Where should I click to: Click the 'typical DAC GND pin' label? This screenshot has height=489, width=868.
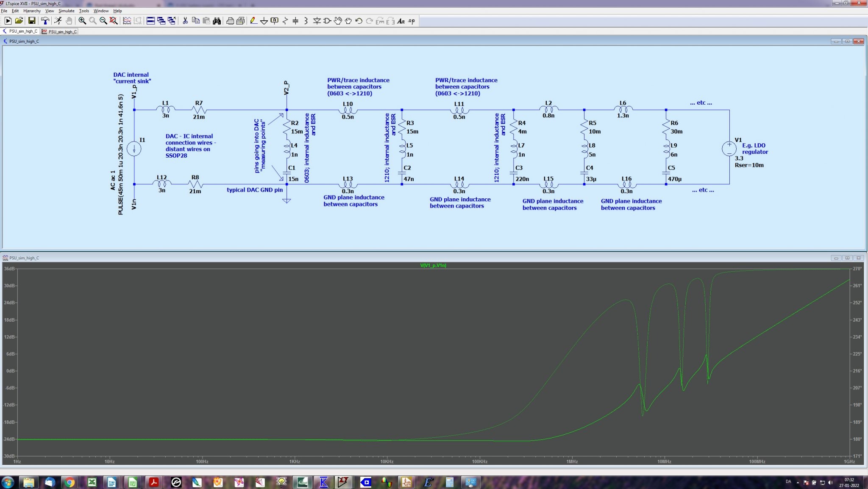[254, 190]
